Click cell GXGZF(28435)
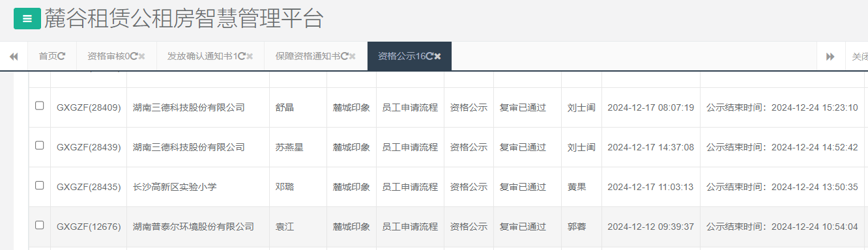The height and width of the screenshot is (250, 868). click(89, 187)
